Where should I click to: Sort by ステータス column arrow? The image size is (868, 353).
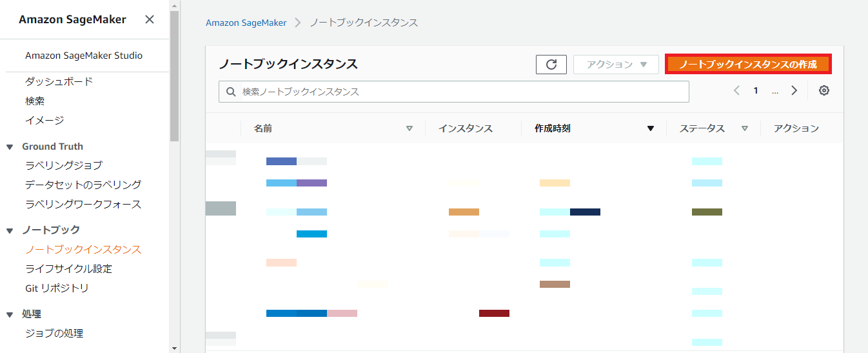point(745,128)
